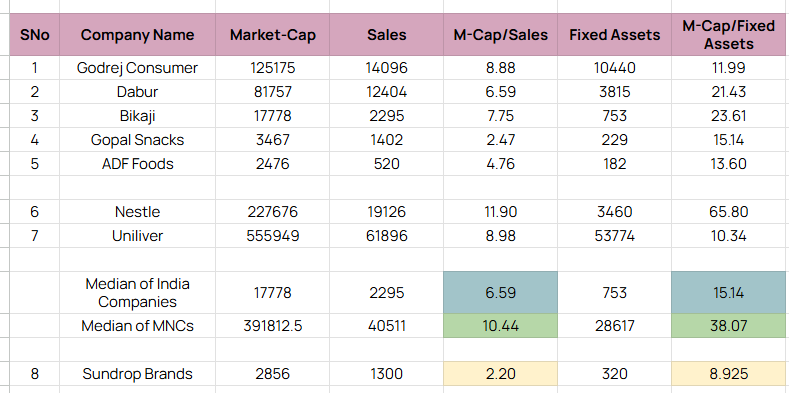The width and height of the screenshot is (789, 393).
Task: Select the Nestle company name cell
Action: [137, 212]
